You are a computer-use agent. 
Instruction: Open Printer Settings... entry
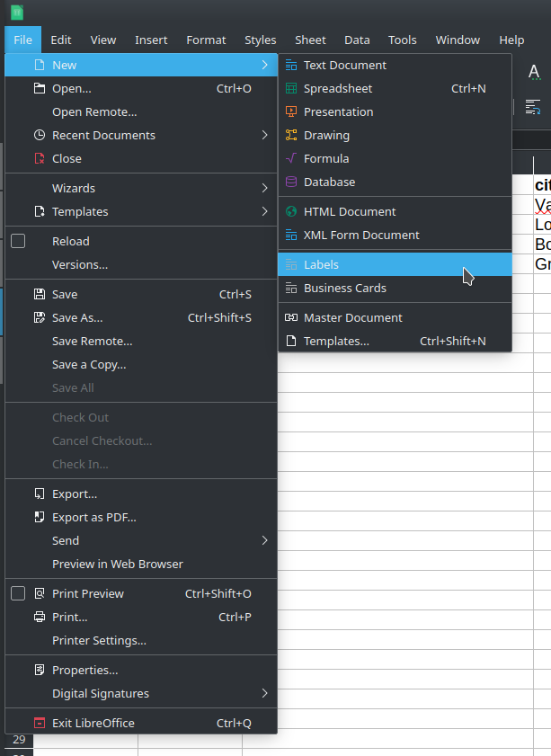(x=141, y=640)
